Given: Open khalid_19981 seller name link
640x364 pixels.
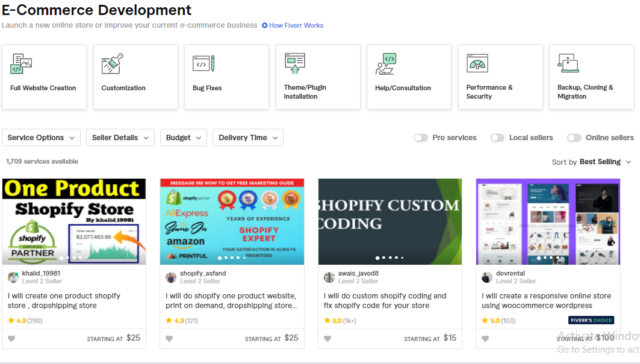Looking at the screenshot, I should click(41, 273).
